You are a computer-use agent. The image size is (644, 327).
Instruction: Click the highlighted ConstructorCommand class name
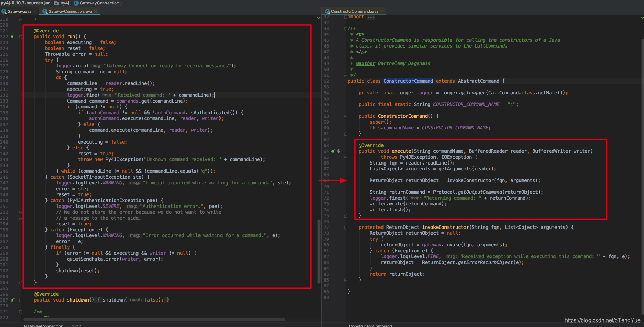click(408, 81)
